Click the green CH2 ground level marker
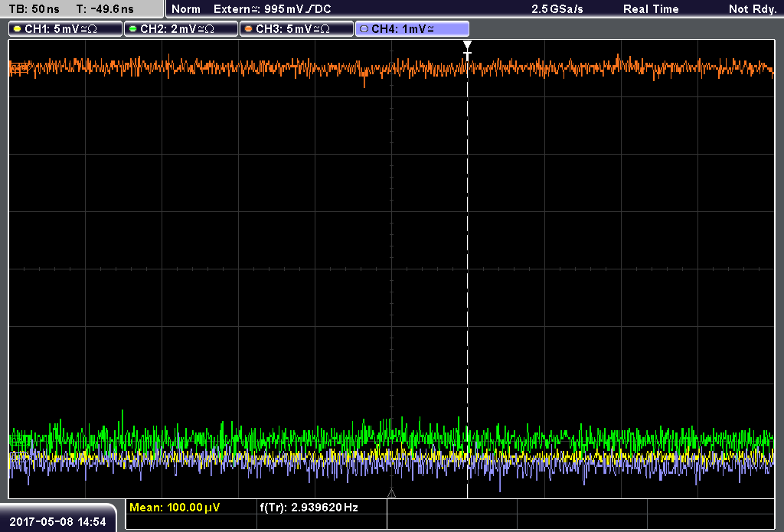The image size is (784, 532). (x=19, y=440)
